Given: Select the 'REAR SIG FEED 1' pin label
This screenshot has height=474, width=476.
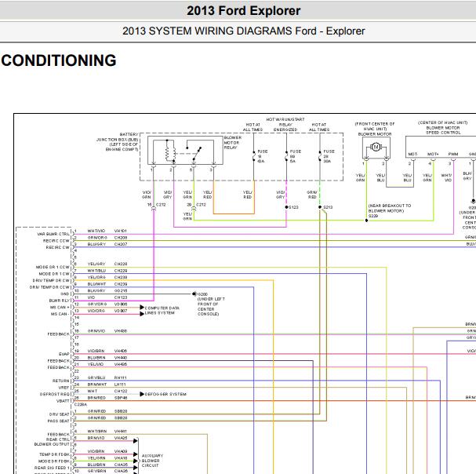Looking at the screenshot, I should pyautogui.click(x=52, y=468).
